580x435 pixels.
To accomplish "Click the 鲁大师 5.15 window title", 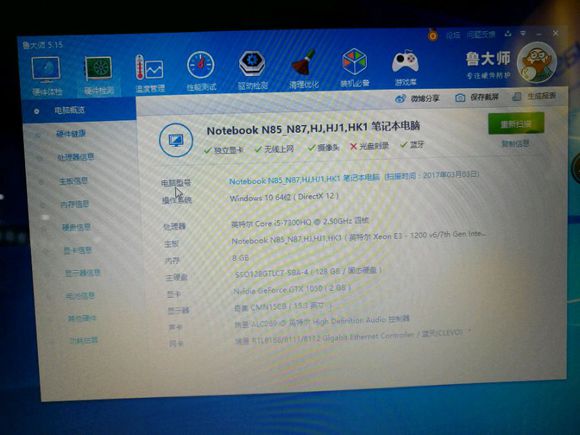I will click(x=42, y=45).
